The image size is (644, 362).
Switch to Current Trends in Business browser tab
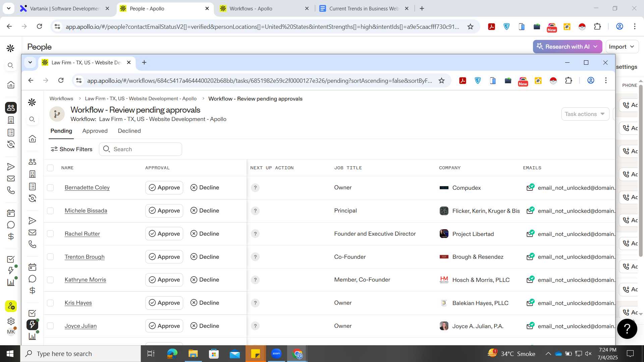364,9
